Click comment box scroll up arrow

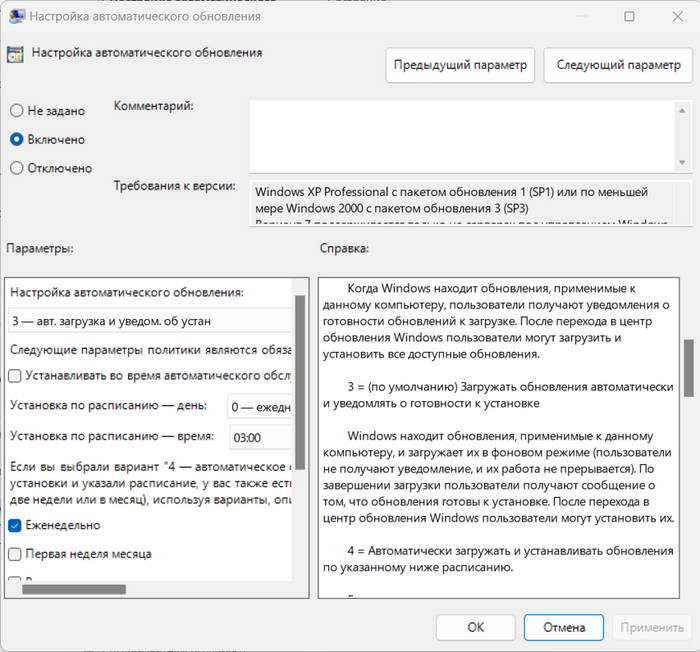(x=682, y=111)
